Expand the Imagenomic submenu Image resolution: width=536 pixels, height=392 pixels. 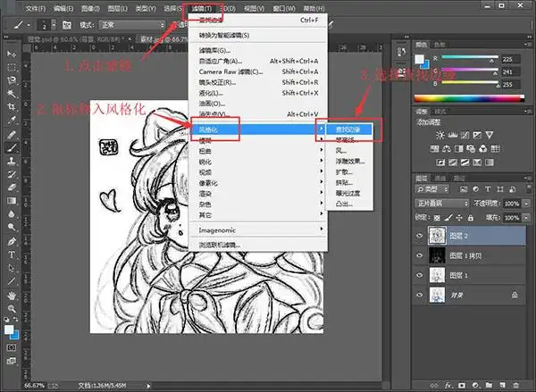(258, 230)
